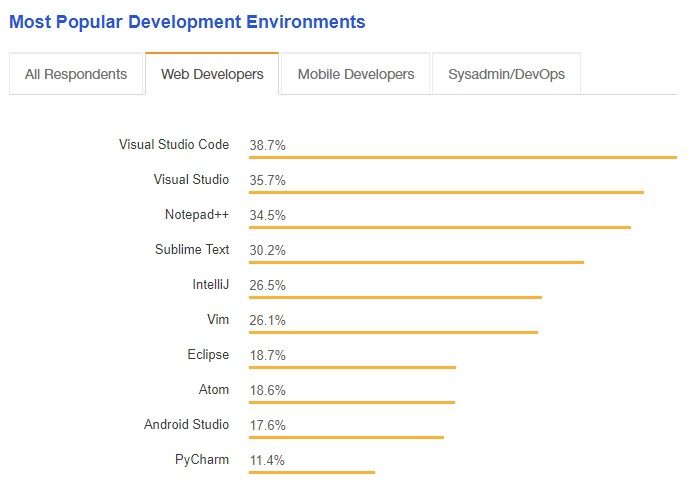This screenshot has width=694, height=482.
Task: Open the Mobile Developers tab
Action: (x=355, y=74)
